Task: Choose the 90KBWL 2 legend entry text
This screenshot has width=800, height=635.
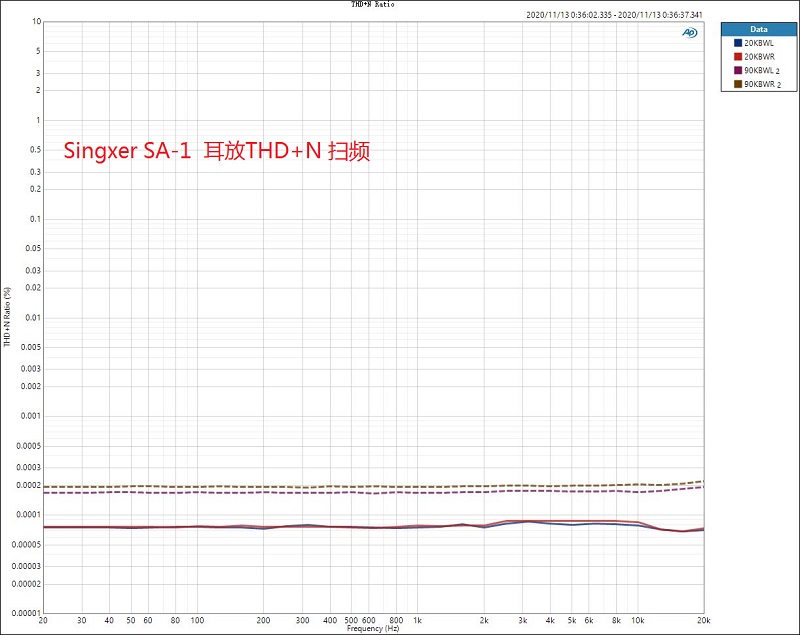Action: pos(763,71)
